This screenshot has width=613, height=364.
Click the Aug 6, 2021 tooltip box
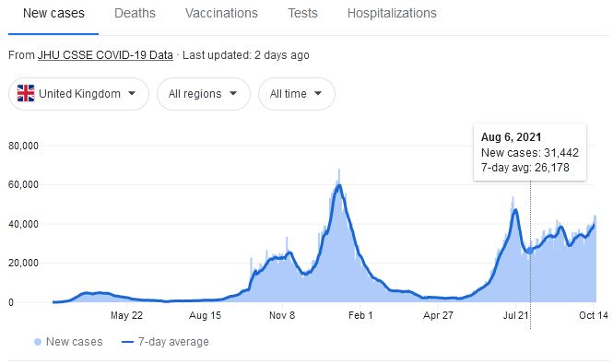[x=530, y=152]
